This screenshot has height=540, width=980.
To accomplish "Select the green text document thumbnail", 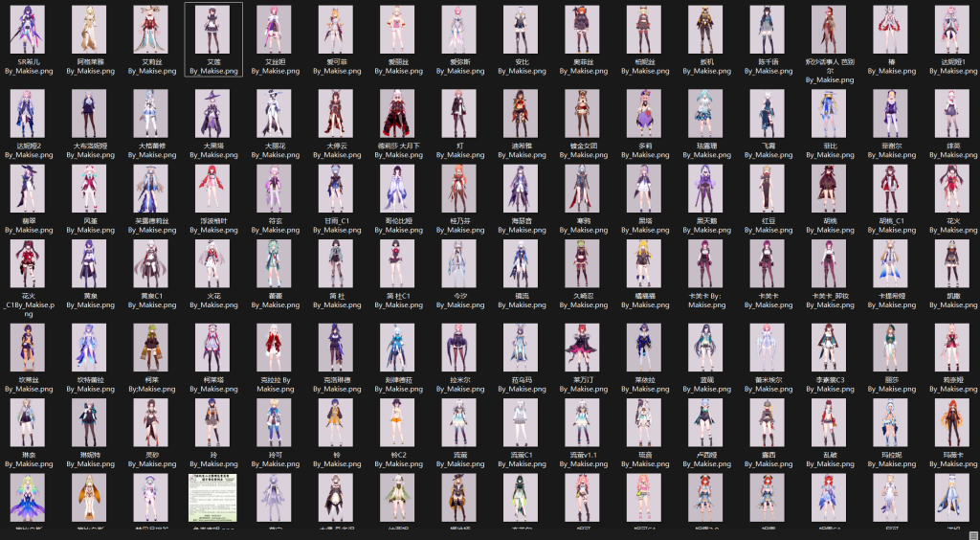I will coord(213,497).
